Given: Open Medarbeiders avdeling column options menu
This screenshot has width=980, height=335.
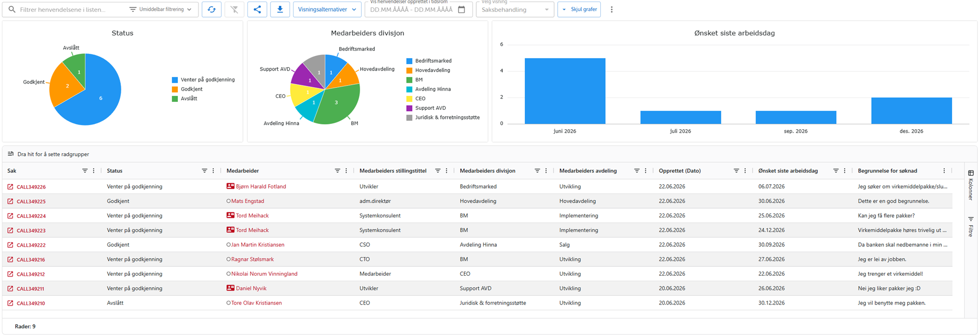Looking at the screenshot, I should (x=645, y=171).
